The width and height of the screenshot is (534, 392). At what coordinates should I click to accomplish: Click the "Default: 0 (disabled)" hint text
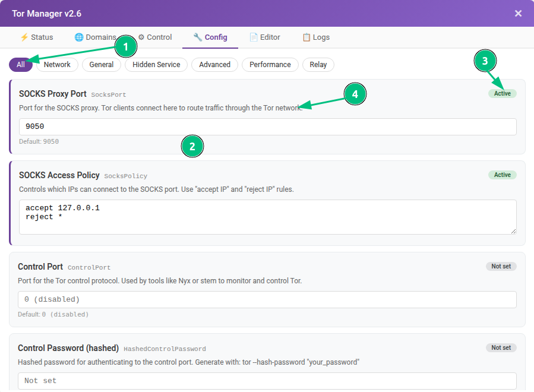click(53, 314)
